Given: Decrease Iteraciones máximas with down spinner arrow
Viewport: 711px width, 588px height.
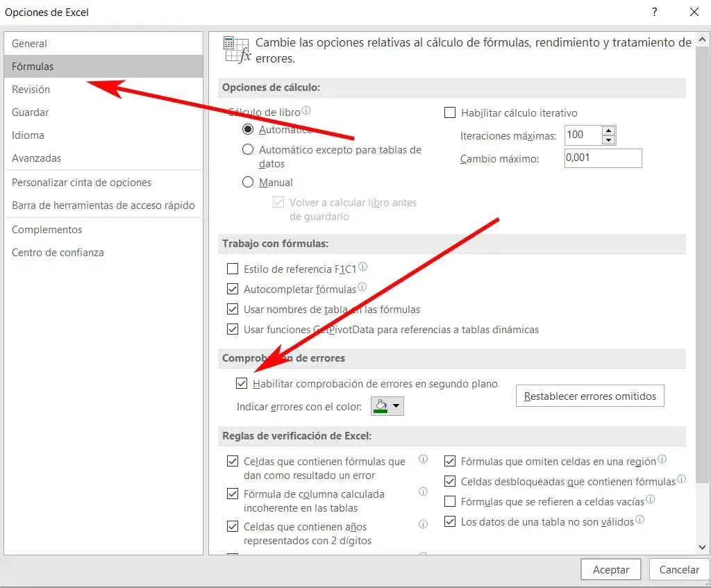Looking at the screenshot, I should click(608, 140).
